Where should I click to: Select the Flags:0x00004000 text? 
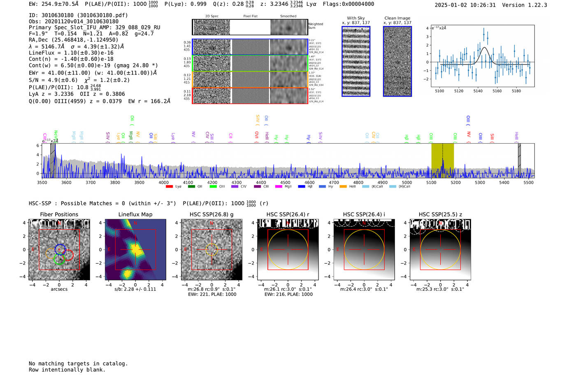tap(348, 4)
